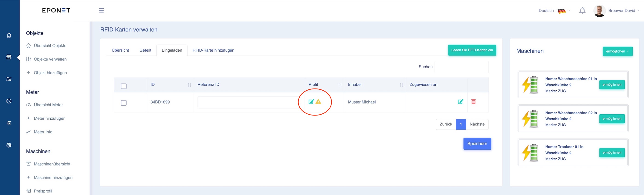
Task: Click Name: Waschmaschine 01 in Waschküche 2 text
Action: [x=571, y=82]
